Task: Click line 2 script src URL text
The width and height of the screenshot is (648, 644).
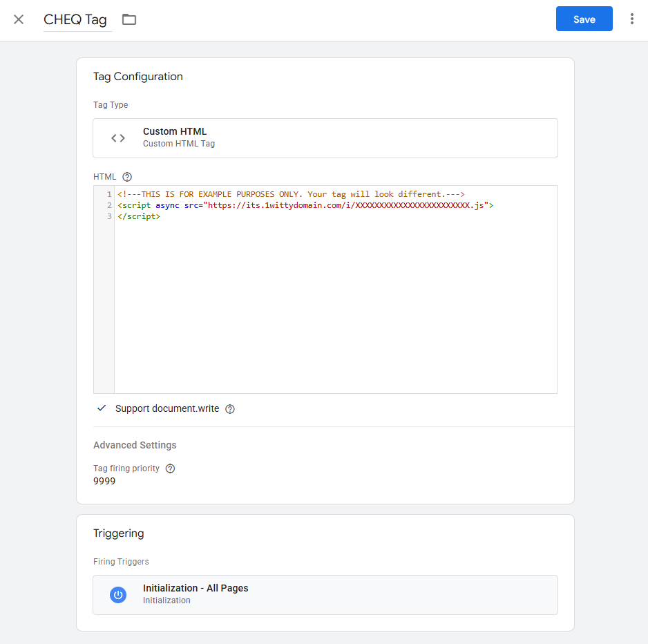Action: (x=345, y=205)
